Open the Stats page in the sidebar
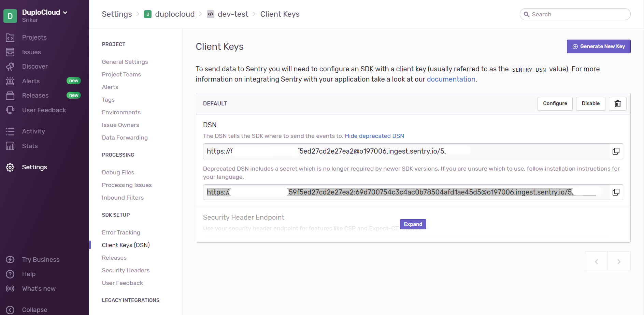Viewport: 644px width, 315px height. 30,146
